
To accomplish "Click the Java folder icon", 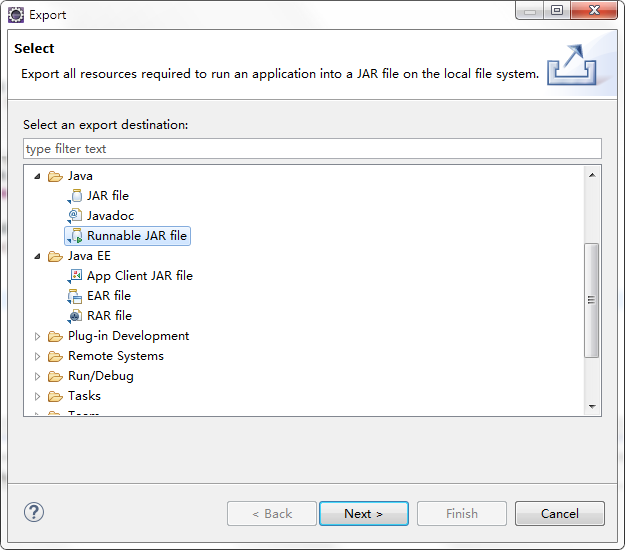I will point(55,176).
